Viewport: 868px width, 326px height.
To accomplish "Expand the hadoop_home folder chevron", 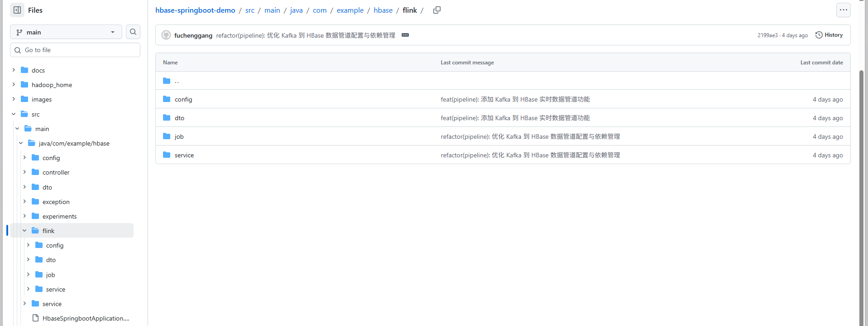I will [14, 84].
